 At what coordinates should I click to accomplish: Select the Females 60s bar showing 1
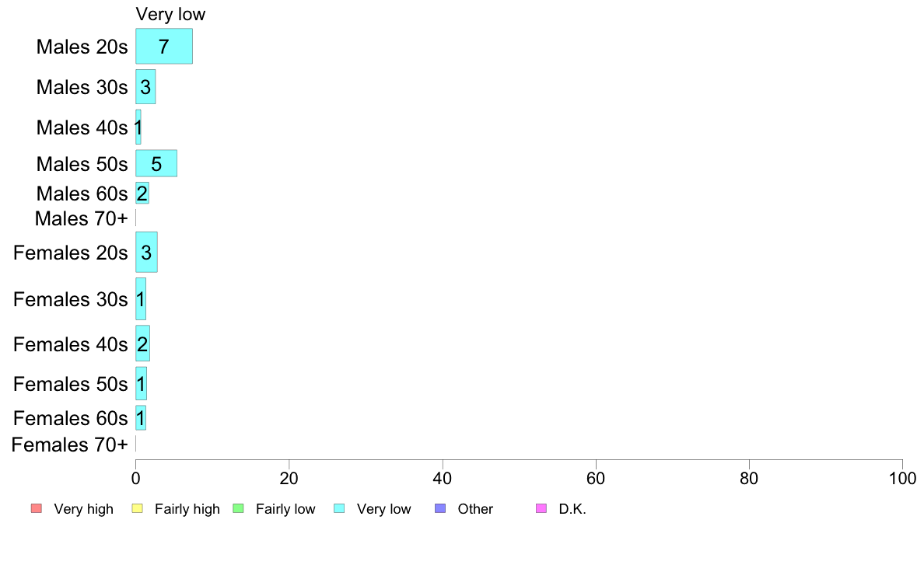point(141,417)
